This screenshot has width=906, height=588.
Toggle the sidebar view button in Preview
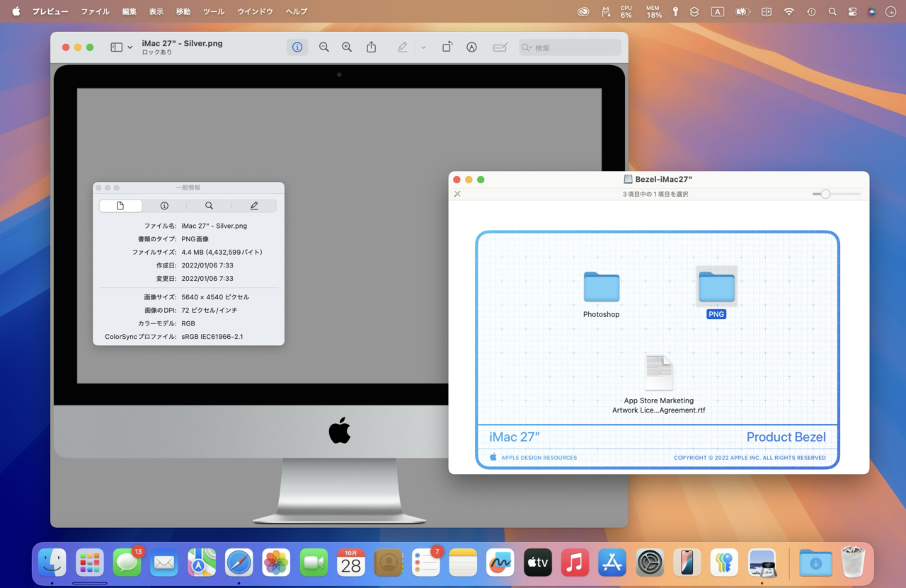click(x=117, y=47)
